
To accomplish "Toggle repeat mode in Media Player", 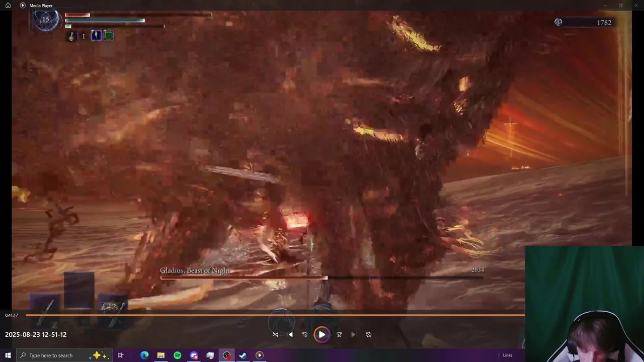I will [368, 334].
